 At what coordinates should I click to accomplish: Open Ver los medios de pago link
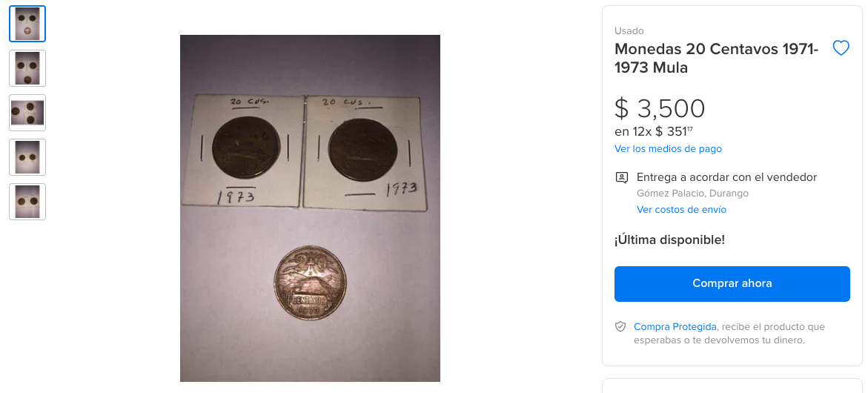coord(668,149)
